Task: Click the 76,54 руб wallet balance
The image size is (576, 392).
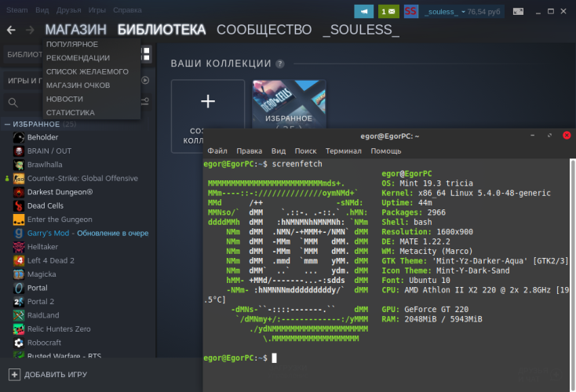Action: [483, 12]
